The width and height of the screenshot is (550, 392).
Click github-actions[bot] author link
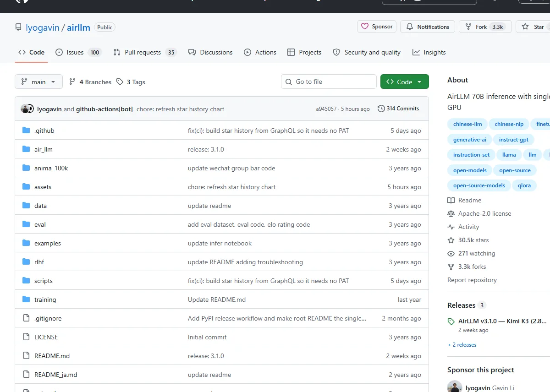tap(104, 109)
